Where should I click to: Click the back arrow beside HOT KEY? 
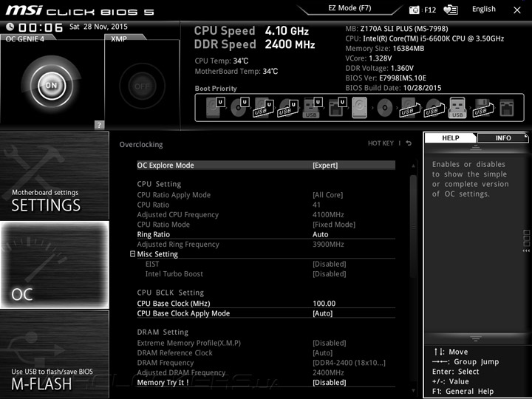(409, 143)
